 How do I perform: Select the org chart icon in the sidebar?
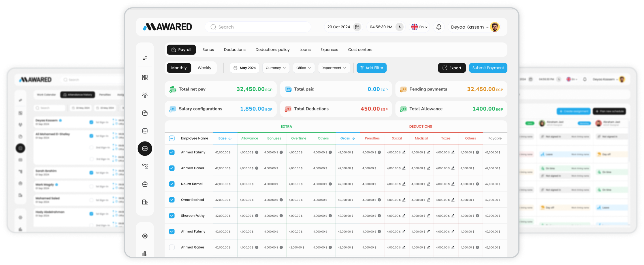click(145, 166)
